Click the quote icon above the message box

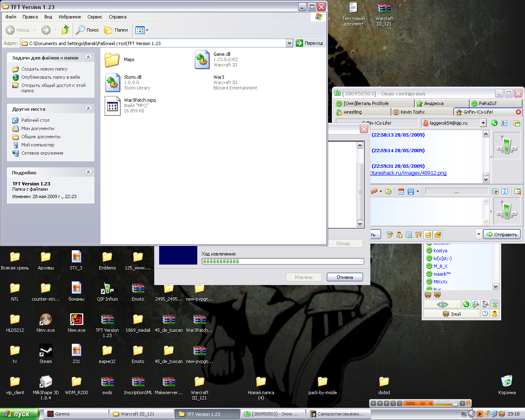(374, 192)
